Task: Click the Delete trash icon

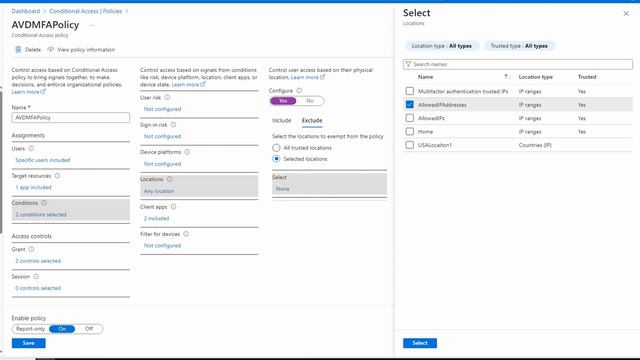Action: [x=18, y=49]
